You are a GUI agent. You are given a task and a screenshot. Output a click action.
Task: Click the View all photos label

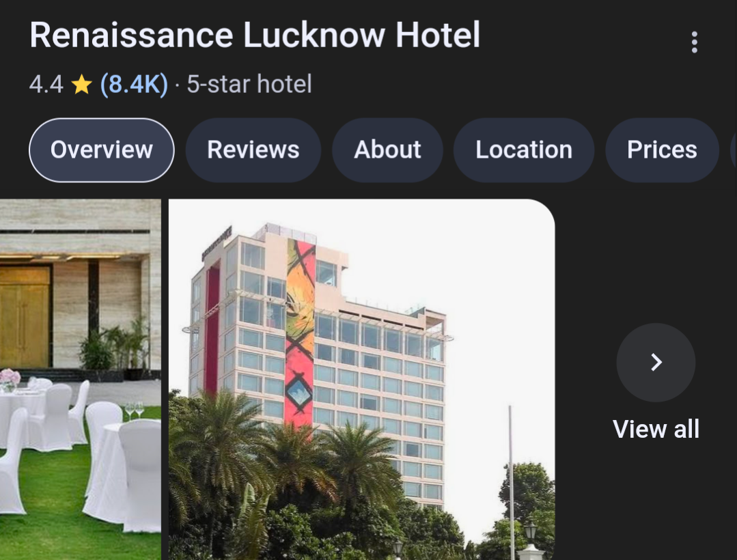click(x=656, y=429)
